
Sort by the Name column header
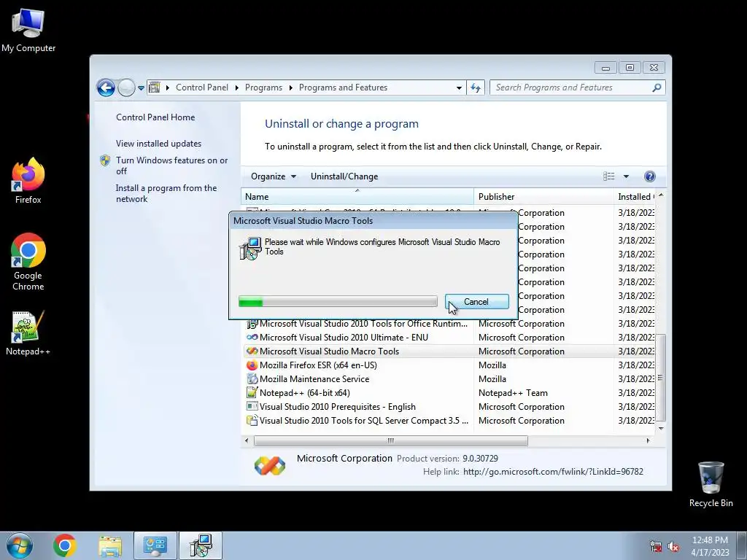[x=357, y=197]
